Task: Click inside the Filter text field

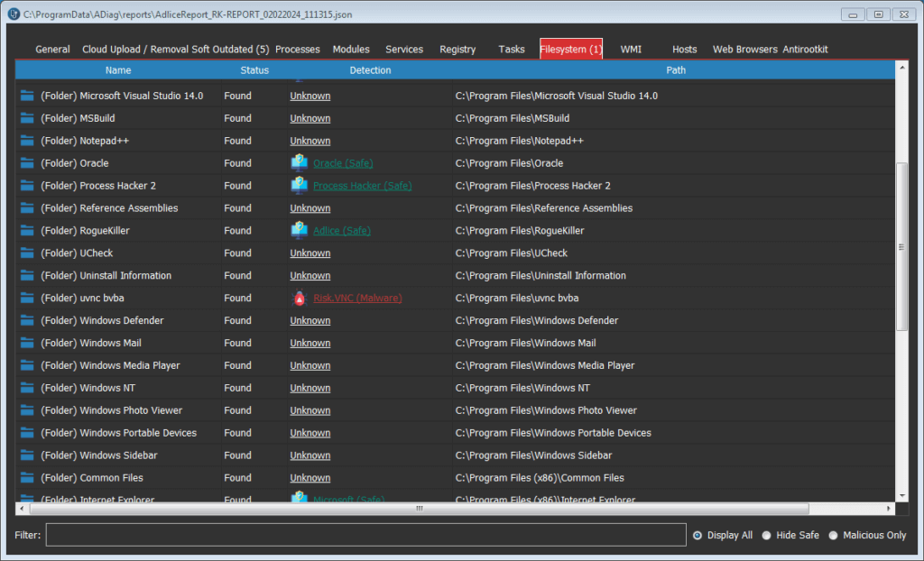Action: tap(364, 535)
